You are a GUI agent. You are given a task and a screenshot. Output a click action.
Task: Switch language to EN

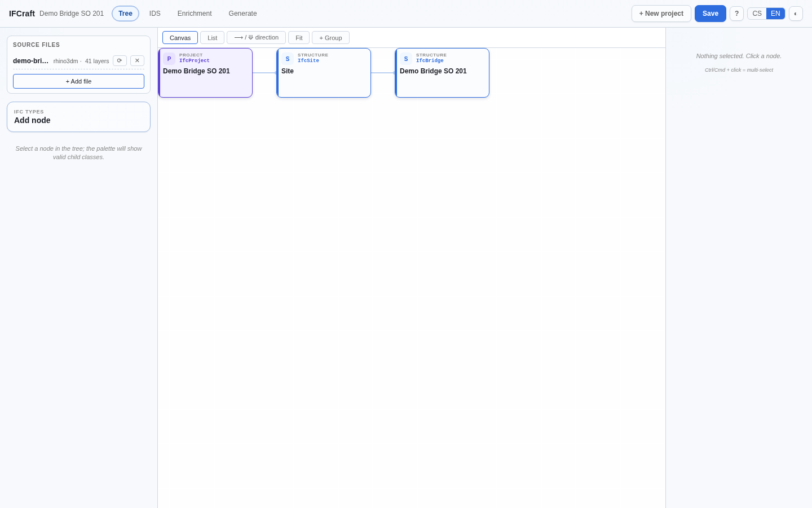pos(775,14)
